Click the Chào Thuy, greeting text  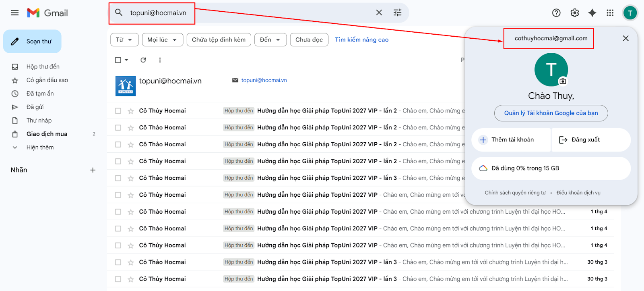coord(551,96)
